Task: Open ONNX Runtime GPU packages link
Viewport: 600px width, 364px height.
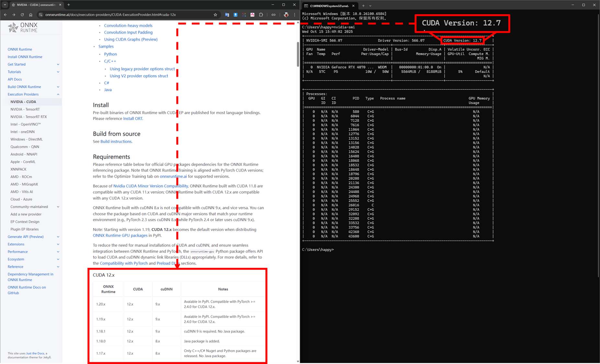Action: click(120, 235)
